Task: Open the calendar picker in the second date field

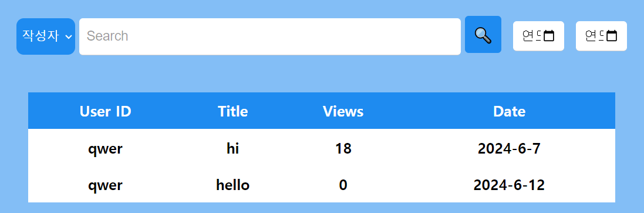Action: point(612,36)
